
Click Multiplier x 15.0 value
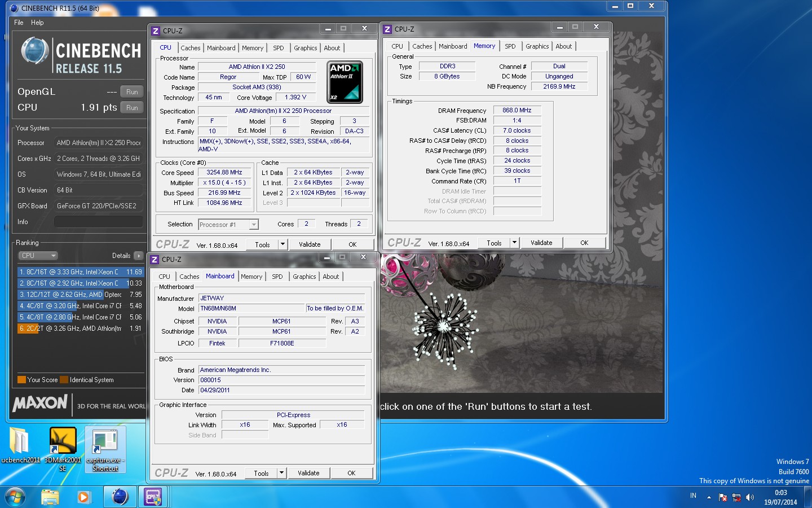[224, 182]
